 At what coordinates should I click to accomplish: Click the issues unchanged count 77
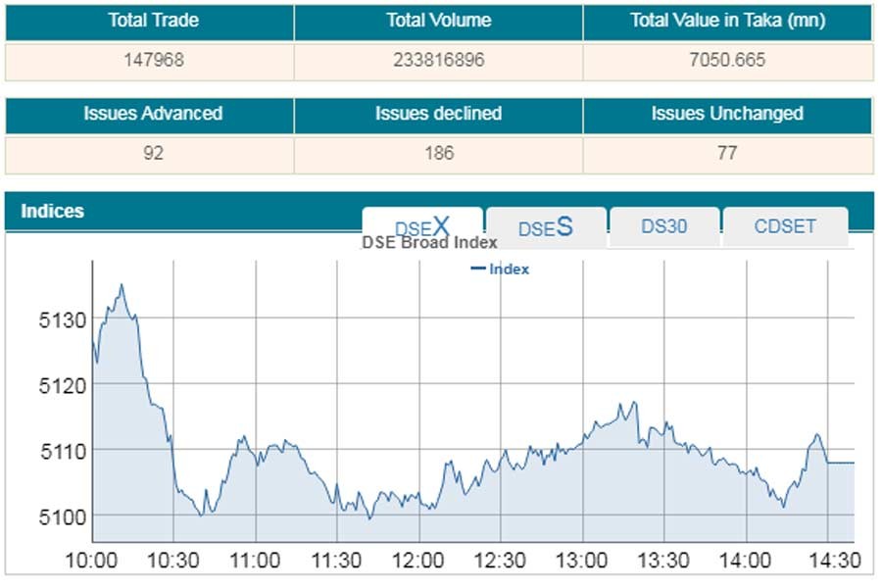click(727, 154)
